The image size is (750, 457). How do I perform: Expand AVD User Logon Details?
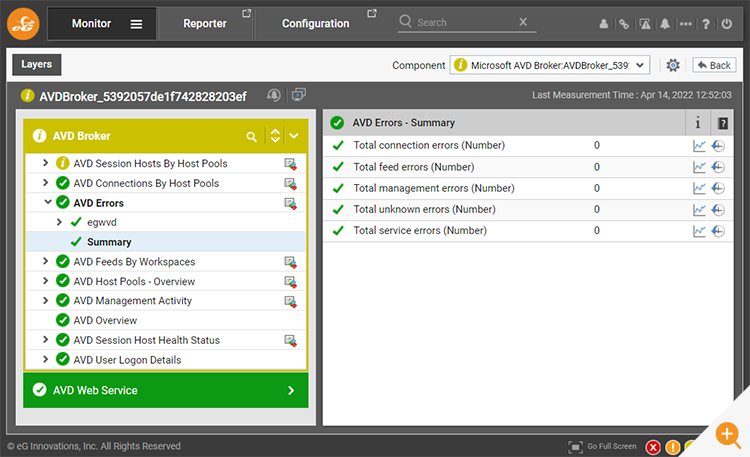click(x=45, y=359)
